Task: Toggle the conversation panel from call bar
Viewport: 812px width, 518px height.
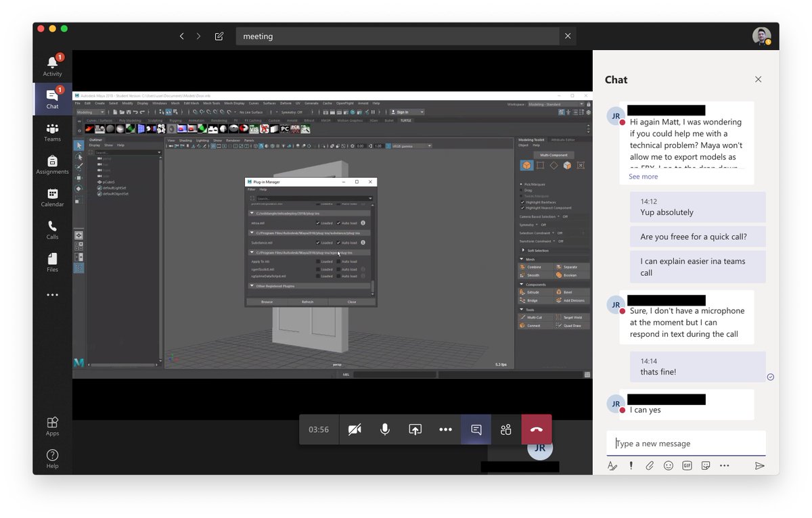Action: (x=476, y=429)
